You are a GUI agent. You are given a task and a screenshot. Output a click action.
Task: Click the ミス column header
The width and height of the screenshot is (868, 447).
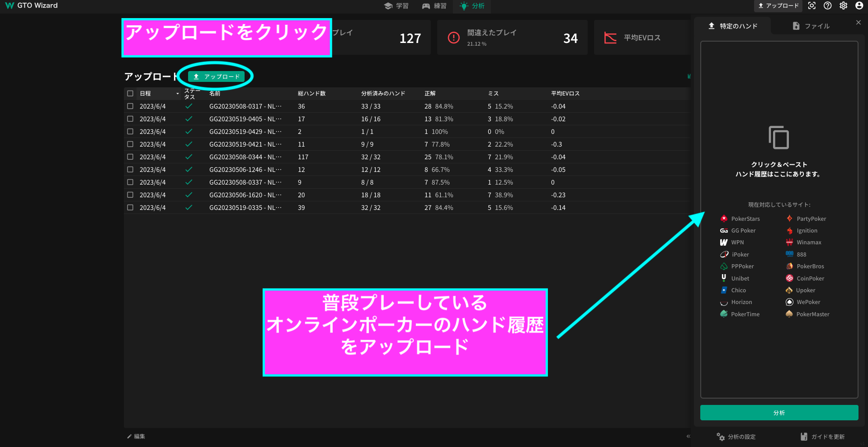493,94
